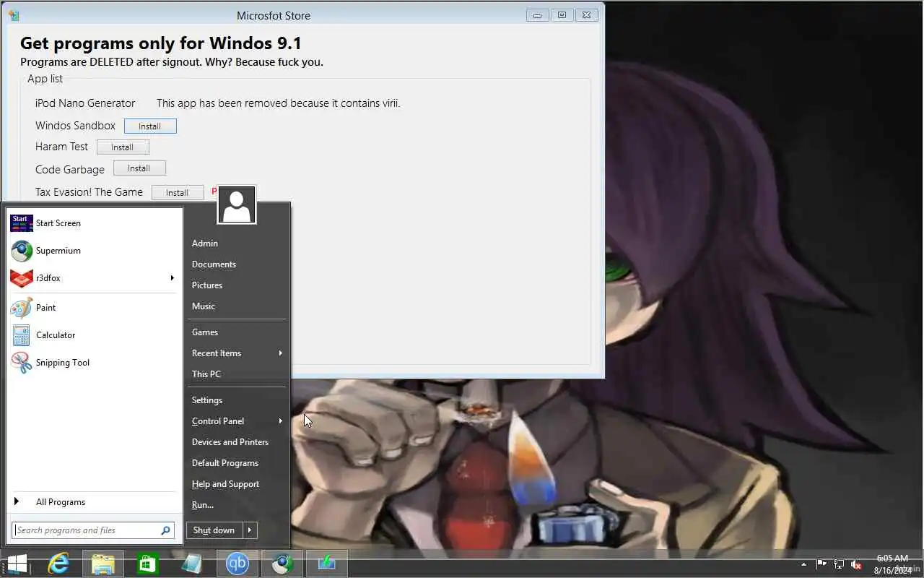This screenshot has width=924, height=578.
Task: Install Haram Test
Action: [123, 147]
